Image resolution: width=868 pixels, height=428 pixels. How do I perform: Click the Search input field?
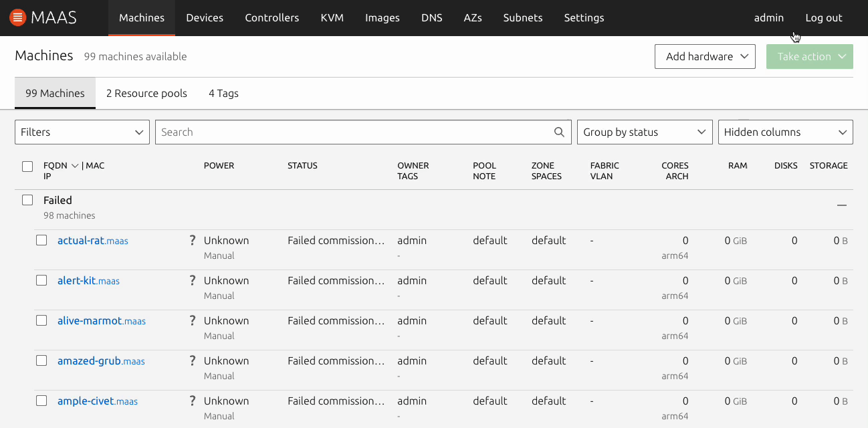point(363,132)
